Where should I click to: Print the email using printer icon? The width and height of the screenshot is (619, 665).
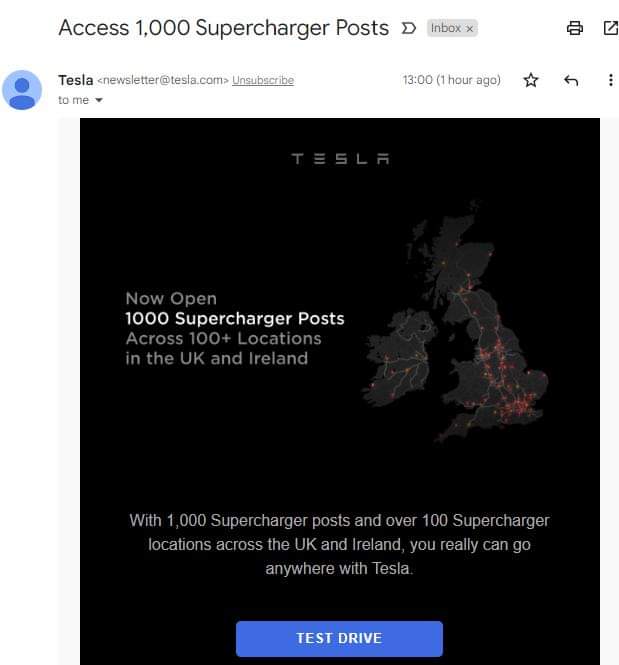[574, 28]
